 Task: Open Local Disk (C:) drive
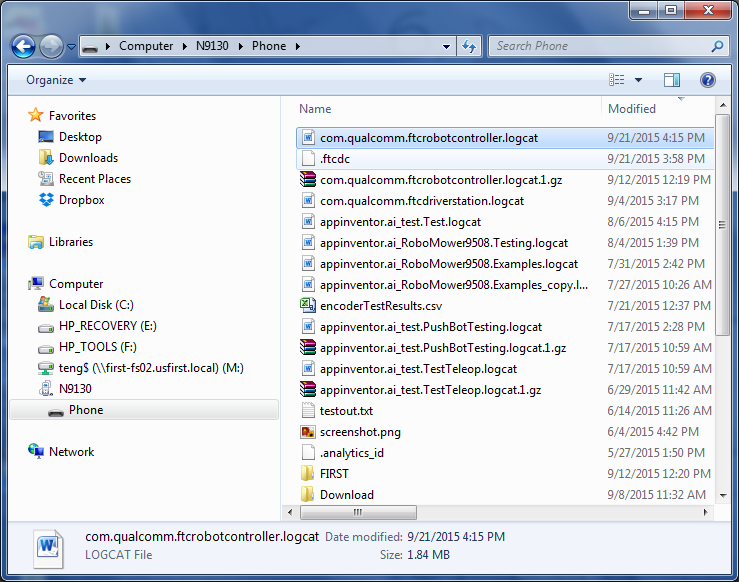click(x=96, y=305)
